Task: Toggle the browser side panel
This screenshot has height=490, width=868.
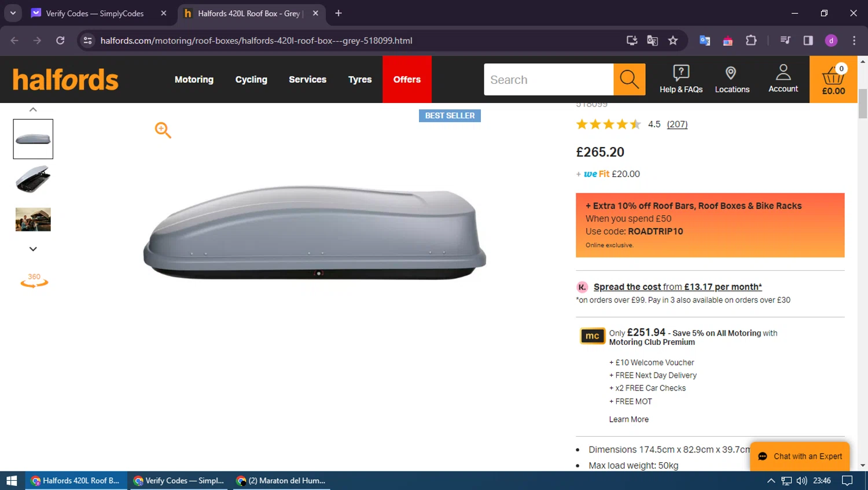Action: coord(808,40)
